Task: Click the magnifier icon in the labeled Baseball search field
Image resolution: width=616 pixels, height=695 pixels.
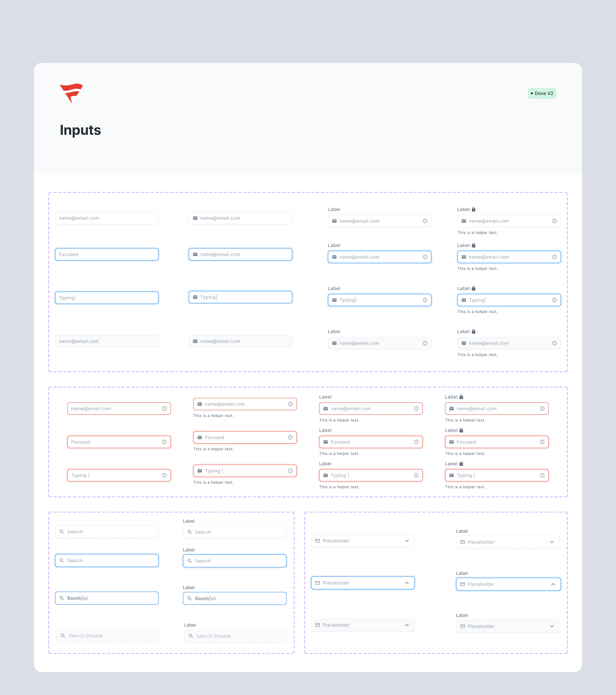Action: [x=190, y=598]
